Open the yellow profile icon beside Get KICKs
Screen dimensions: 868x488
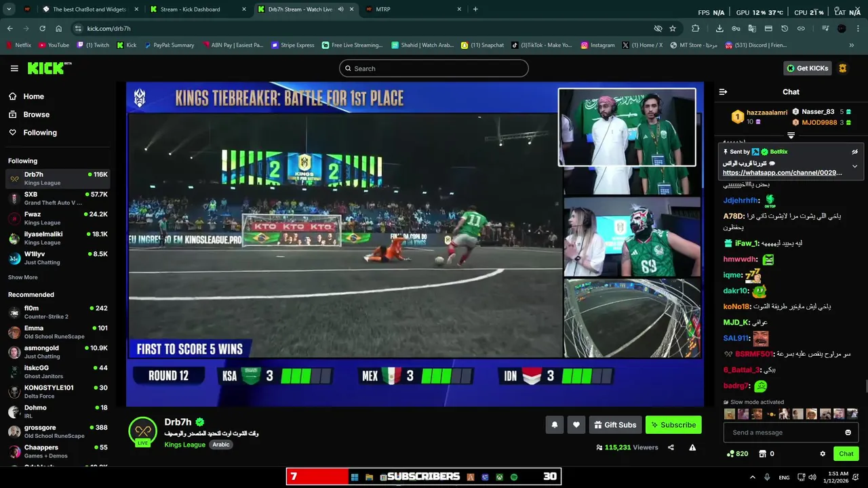843,68
